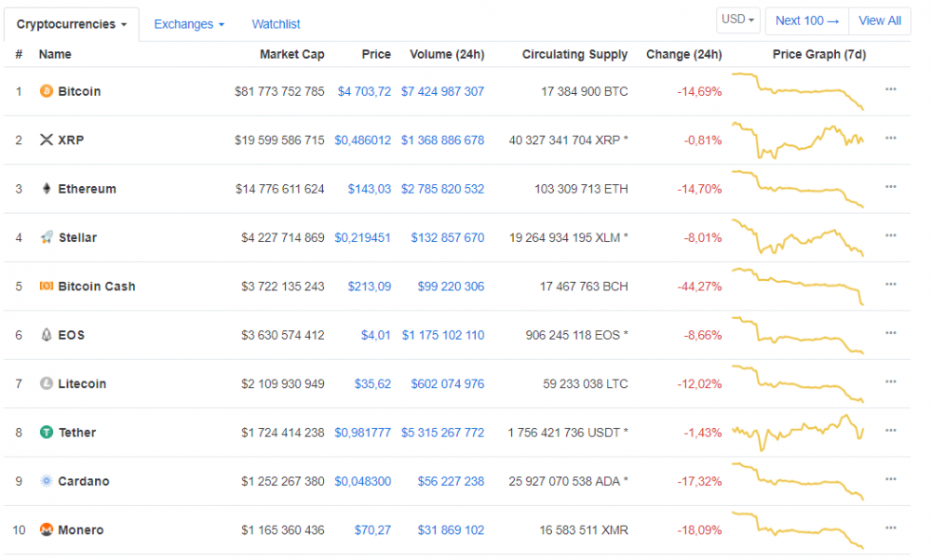Viewport: 931px width, 560px height.
Task: Open Stellar 7-day price graph
Action: pyautogui.click(x=798, y=237)
